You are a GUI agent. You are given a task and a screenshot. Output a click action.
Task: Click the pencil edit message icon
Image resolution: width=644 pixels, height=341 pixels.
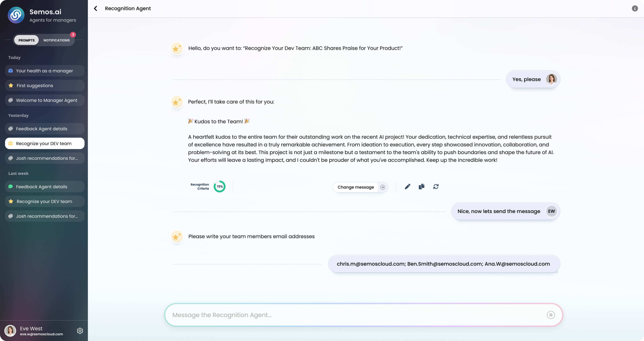click(408, 186)
